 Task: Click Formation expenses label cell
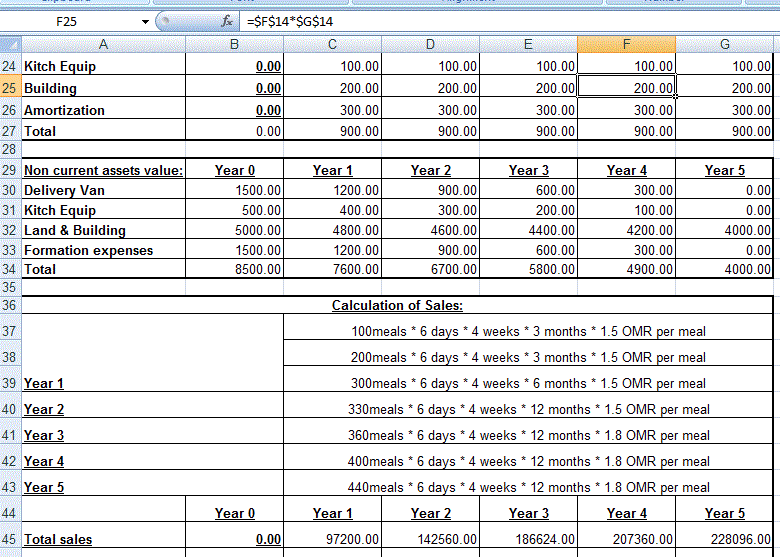103,250
